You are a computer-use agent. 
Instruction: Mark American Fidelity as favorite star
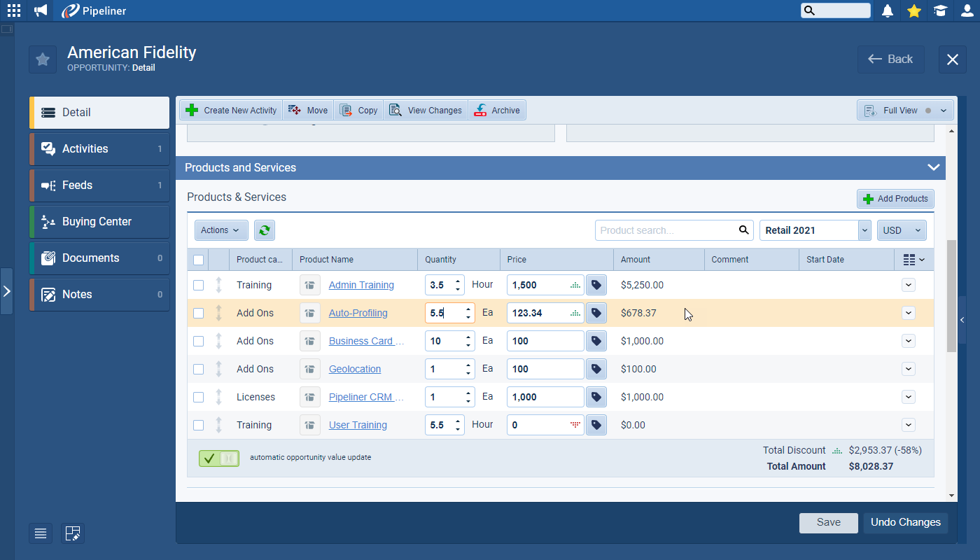(43, 59)
